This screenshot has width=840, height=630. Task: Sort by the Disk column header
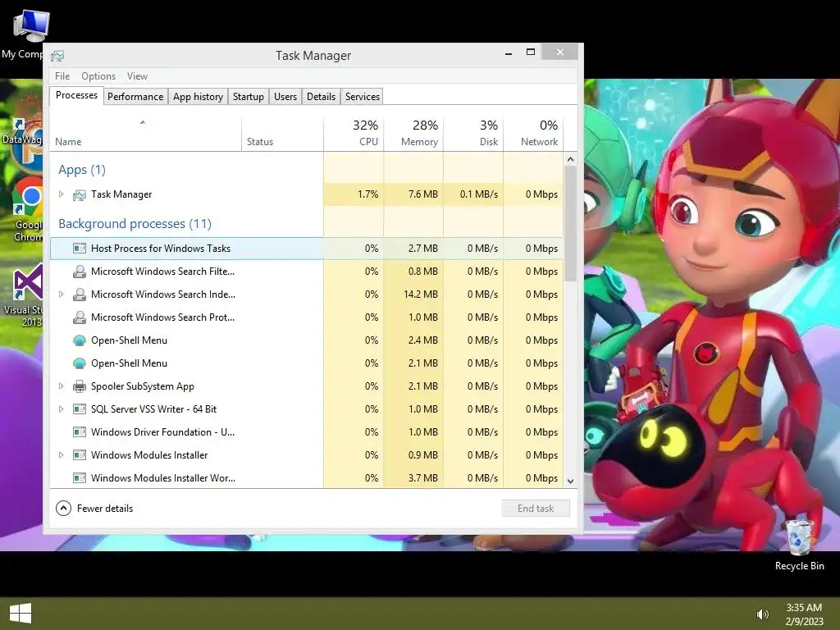pyautogui.click(x=473, y=134)
